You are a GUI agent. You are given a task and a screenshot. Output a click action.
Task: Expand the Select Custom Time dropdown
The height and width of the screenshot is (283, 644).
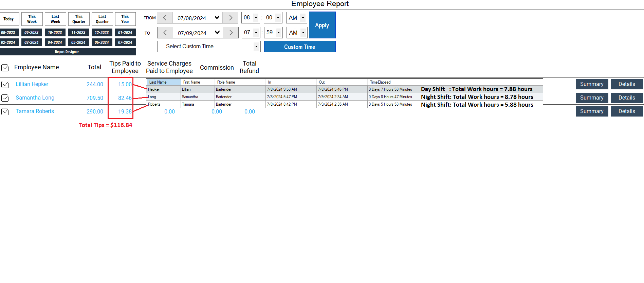click(x=256, y=47)
